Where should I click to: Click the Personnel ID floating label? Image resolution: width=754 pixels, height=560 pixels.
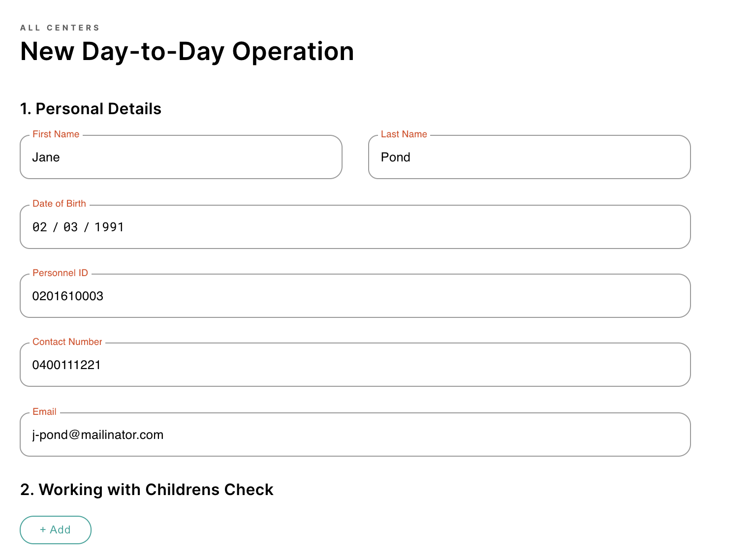tap(60, 273)
